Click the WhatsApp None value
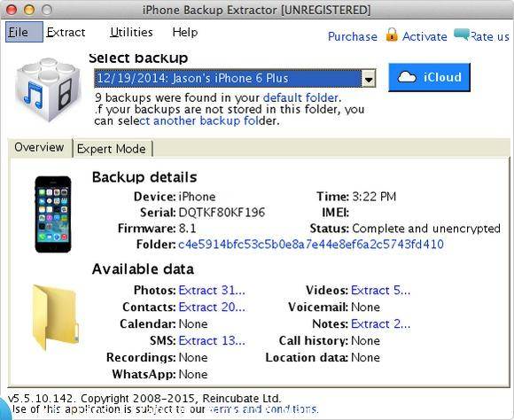This screenshot has height=420, width=514. 193,374
